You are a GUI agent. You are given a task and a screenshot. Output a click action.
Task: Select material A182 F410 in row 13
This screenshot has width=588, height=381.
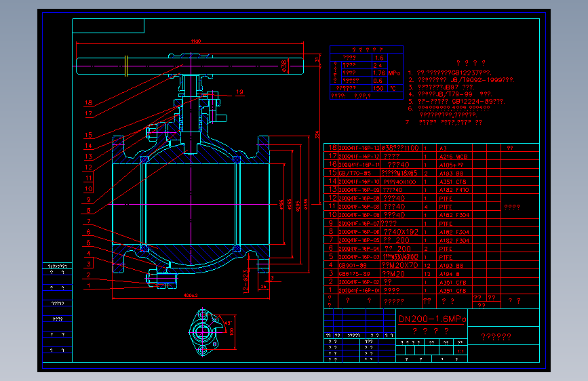pos(454,190)
